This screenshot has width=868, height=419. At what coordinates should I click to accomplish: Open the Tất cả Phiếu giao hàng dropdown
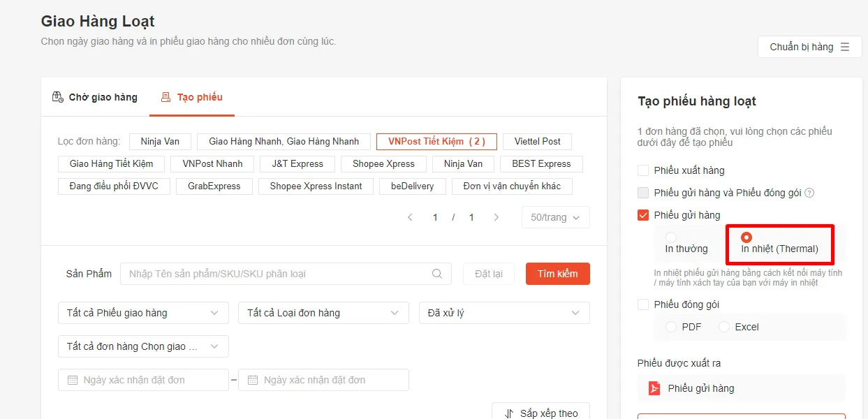(143, 313)
